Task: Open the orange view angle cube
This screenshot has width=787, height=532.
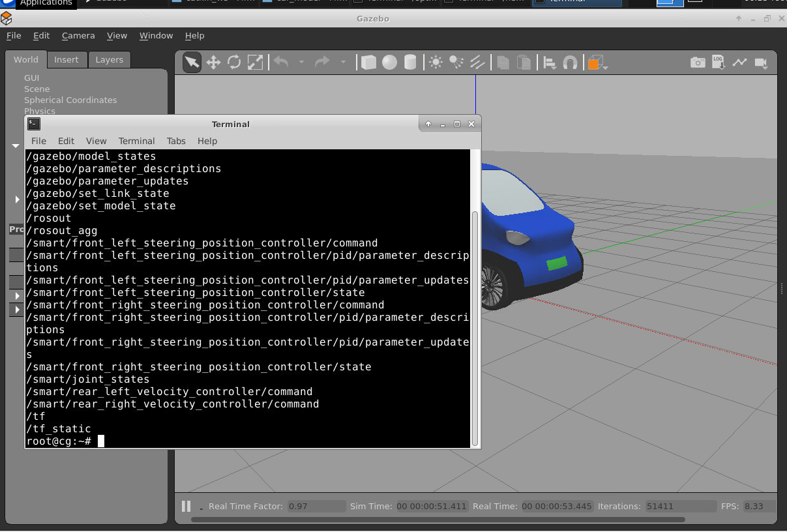Action: tap(594, 63)
